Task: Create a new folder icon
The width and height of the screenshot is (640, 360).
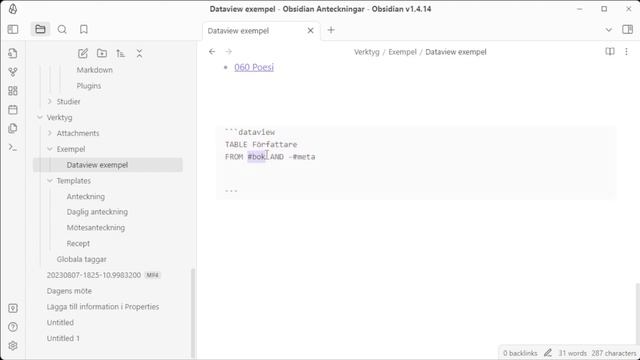Action: click(x=102, y=53)
